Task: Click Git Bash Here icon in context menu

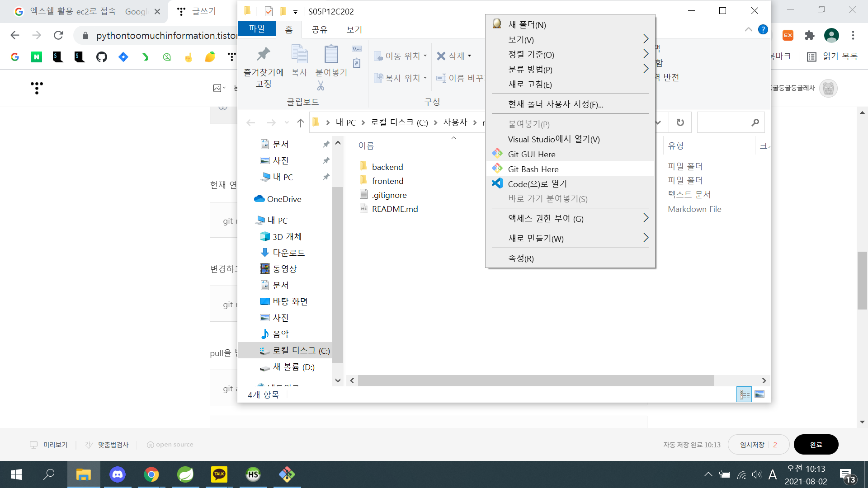Action: 497,169
